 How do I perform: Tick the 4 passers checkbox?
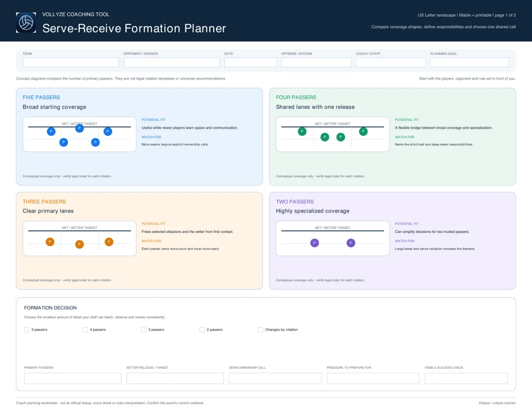click(85, 330)
